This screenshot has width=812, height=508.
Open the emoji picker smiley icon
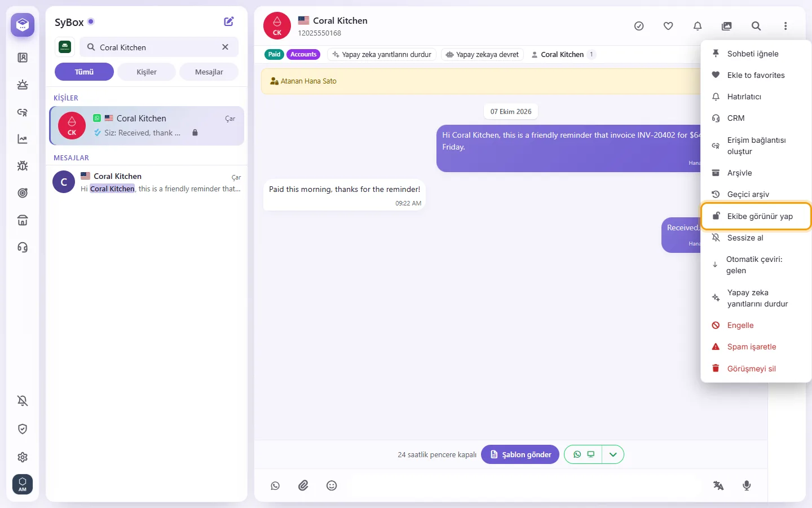332,485
